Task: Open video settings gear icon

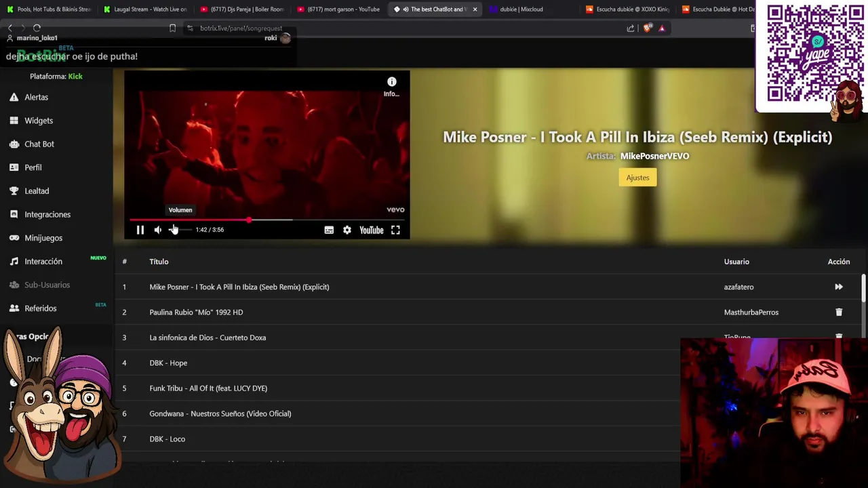Action: pos(347,230)
